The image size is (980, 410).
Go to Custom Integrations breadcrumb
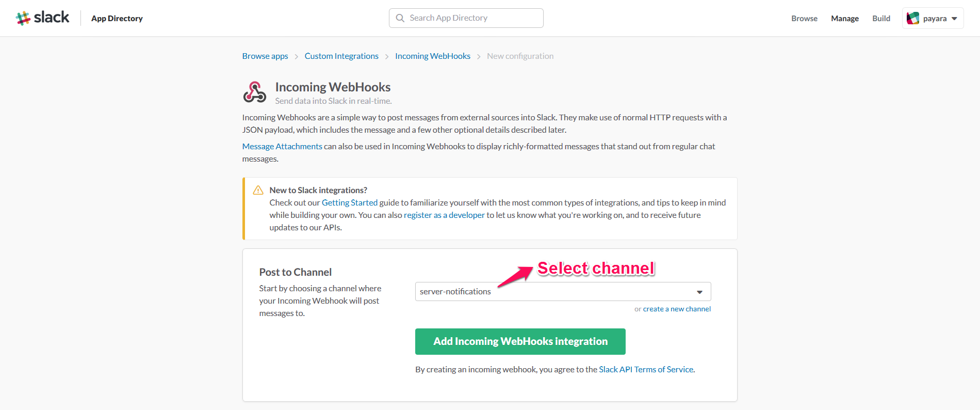pyautogui.click(x=341, y=56)
